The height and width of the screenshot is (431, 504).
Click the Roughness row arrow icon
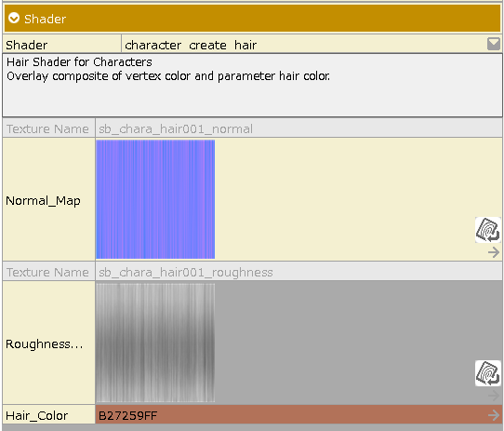pos(494,396)
